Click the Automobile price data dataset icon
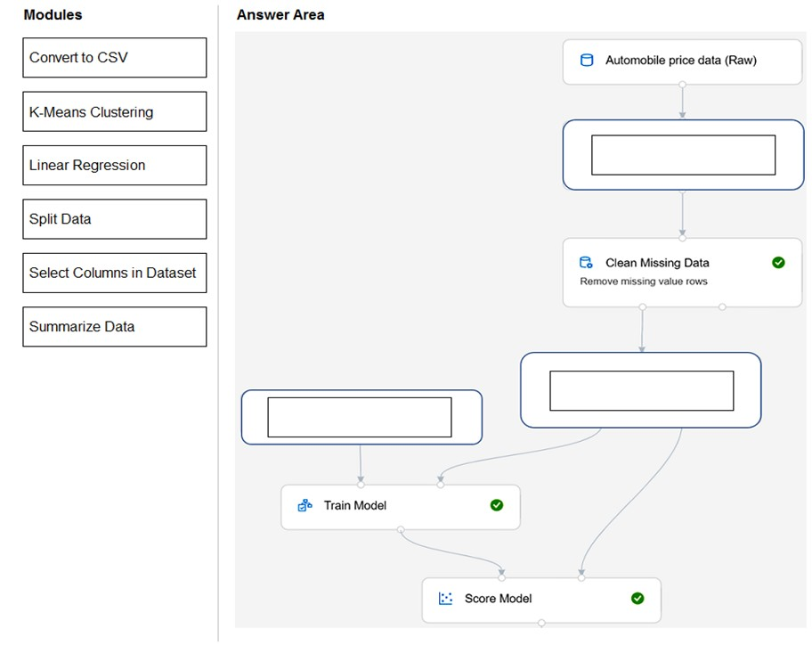This screenshot has width=812, height=645. click(x=587, y=61)
